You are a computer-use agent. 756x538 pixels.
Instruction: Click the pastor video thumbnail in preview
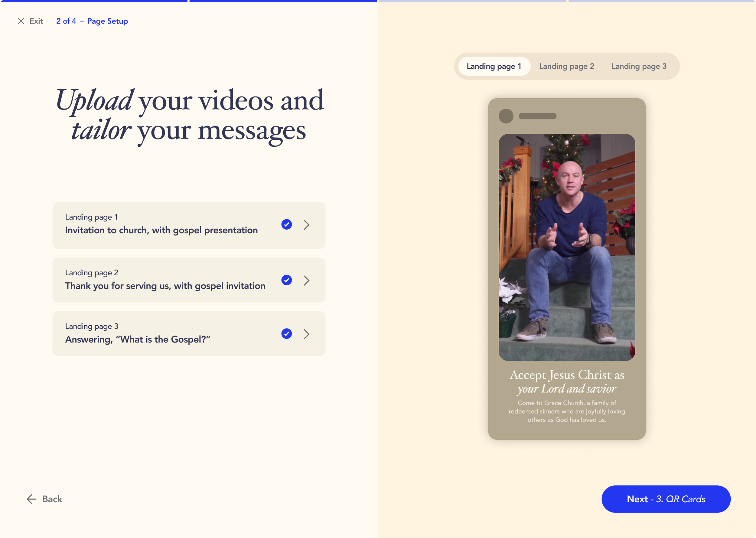pyautogui.click(x=567, y=247)
